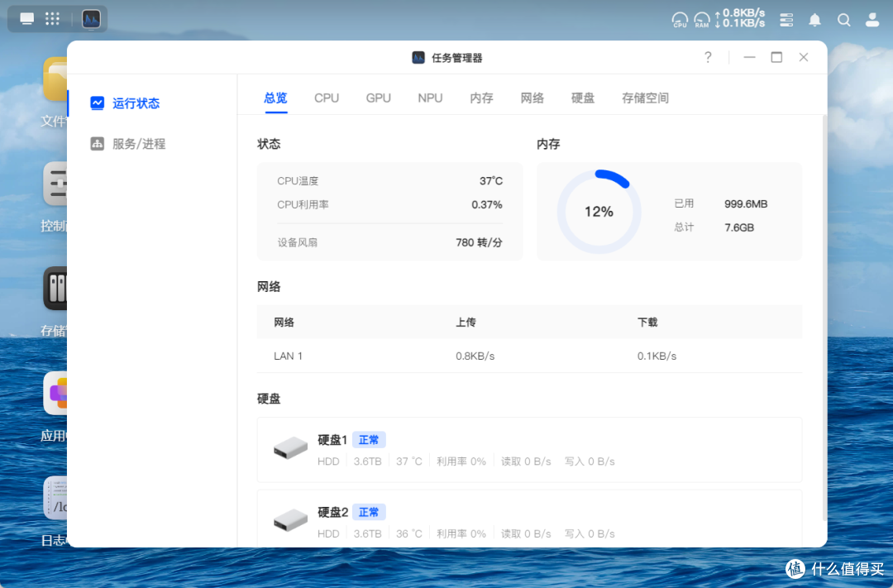Open the file manager folder icon on desktop

pyautogui.click(x=55, y=79)
